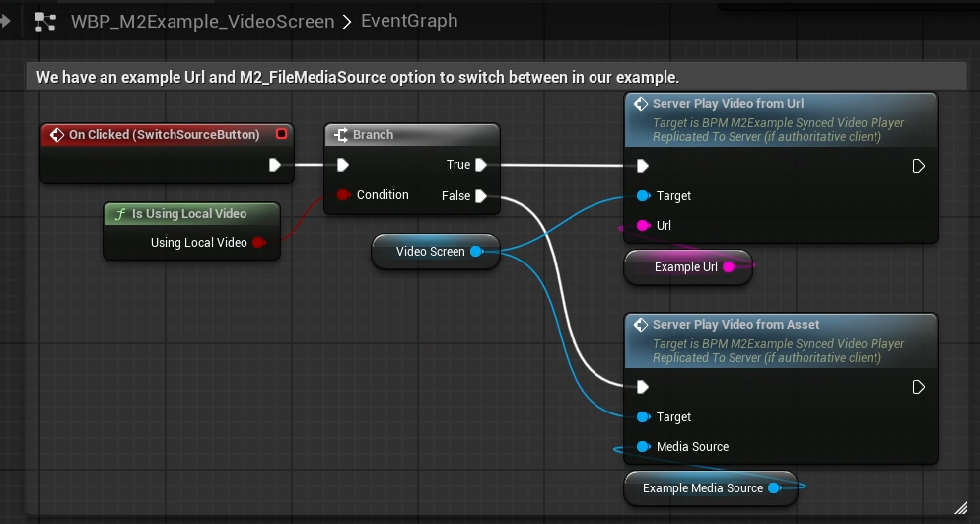Click the Branch True execution output pin
This screenshot has height=524, width=980.
click(480, 165)
